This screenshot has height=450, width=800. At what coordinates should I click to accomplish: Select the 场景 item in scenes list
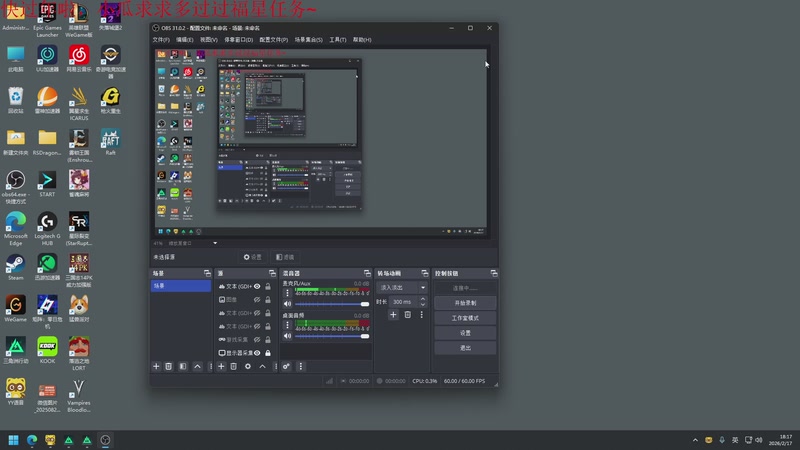pyautogui.click(x=181, y=286)
